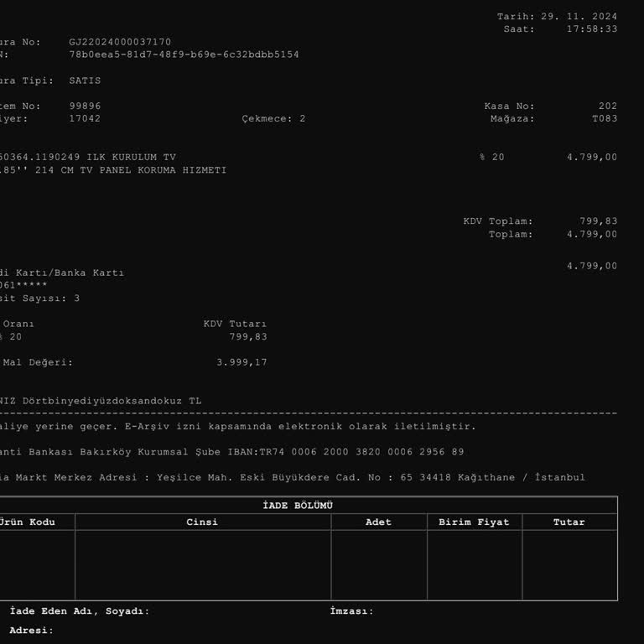
Task: Select the UUID starting with 78b0eea5
Action: [x=184, y=55]
